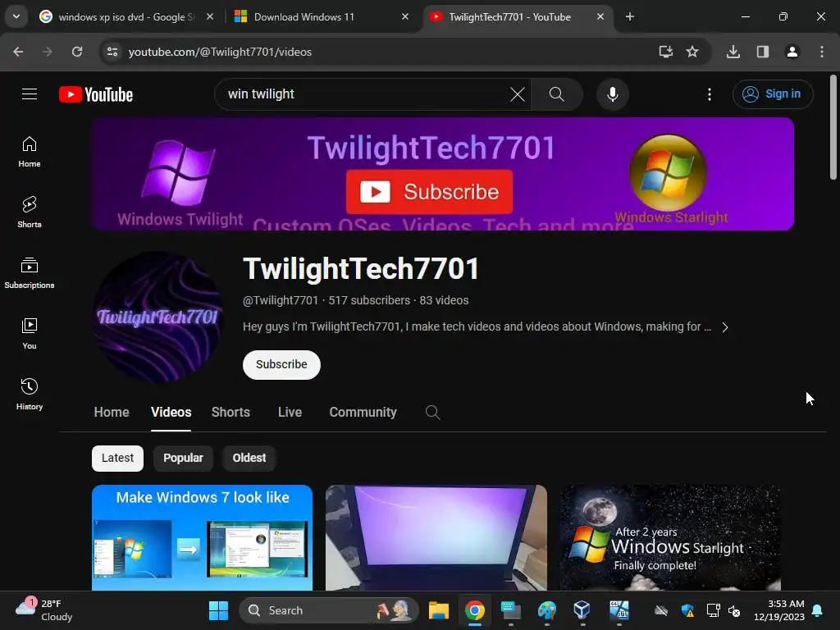Close the Download Windows 11 tab
The width and height of the screenshot is (840, 630).
point(405,16)
